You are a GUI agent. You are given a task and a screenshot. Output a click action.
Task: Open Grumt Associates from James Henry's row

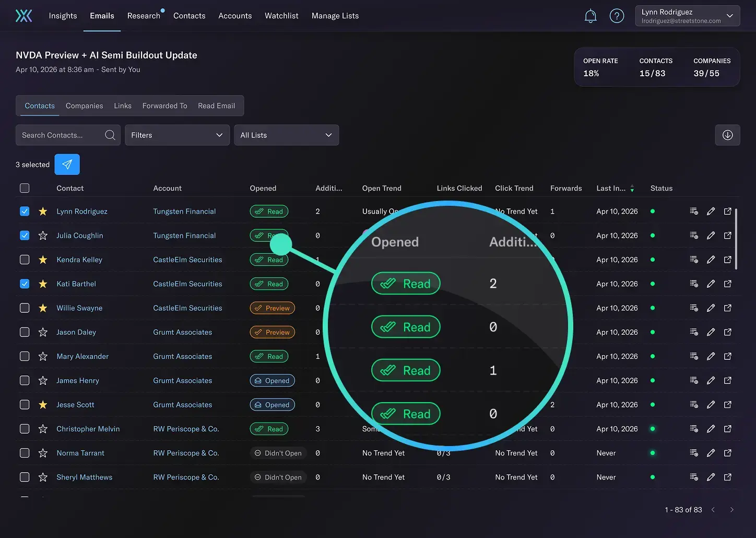coord(183,380)
